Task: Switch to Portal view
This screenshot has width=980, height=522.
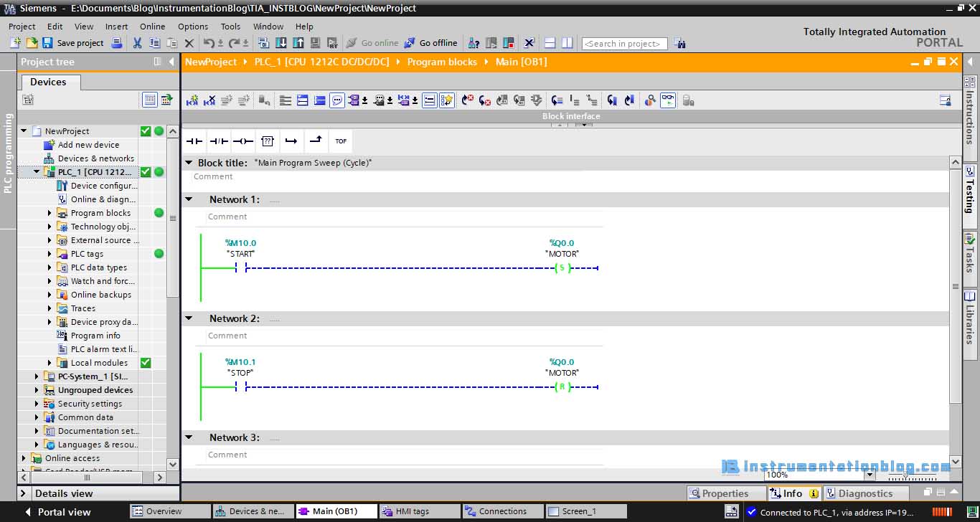Action: 57,512
